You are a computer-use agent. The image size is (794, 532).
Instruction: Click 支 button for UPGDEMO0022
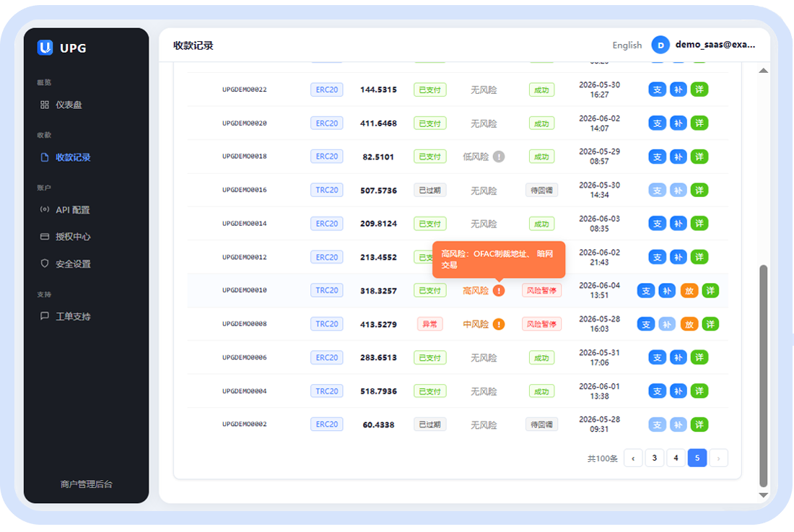pos(657,90)
